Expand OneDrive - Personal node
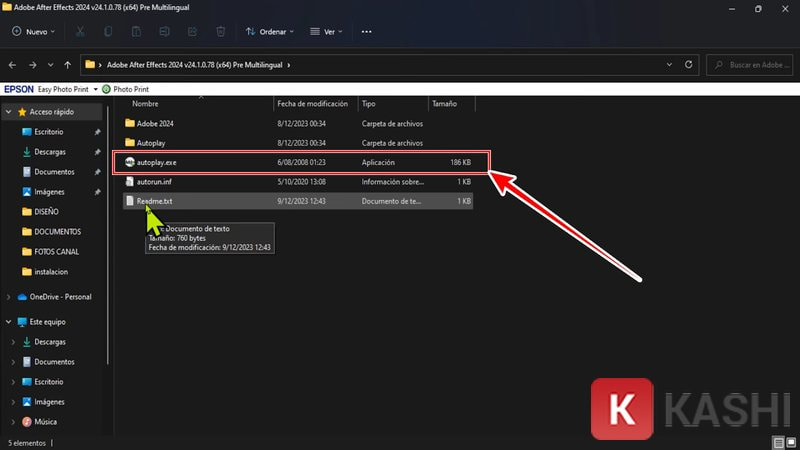800x450 pixels. point(9,297)
